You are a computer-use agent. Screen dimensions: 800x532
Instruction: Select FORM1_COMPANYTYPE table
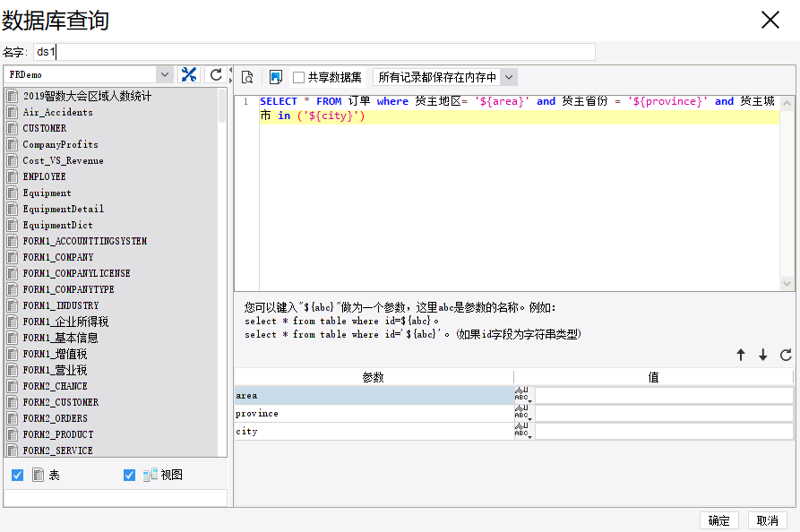pos(68,289)
